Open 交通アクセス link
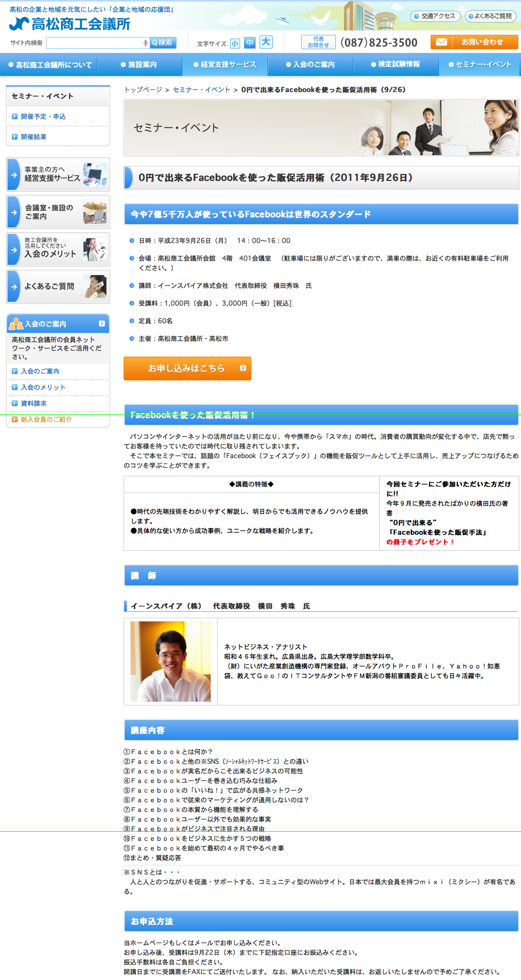The height and width of the screenshot is (980, 521). [x=434, y=16]
